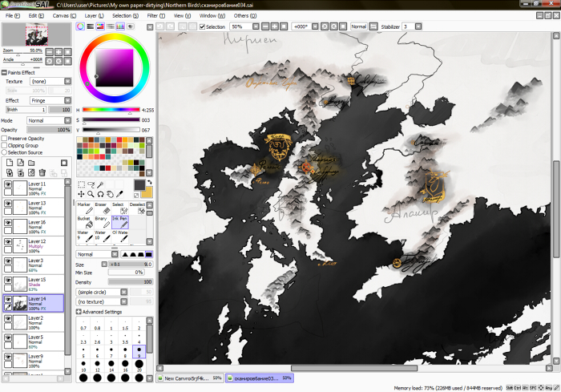Pick the Lasso tool
The height and width of the screenshot is (392, 561).
coord(91,184)
